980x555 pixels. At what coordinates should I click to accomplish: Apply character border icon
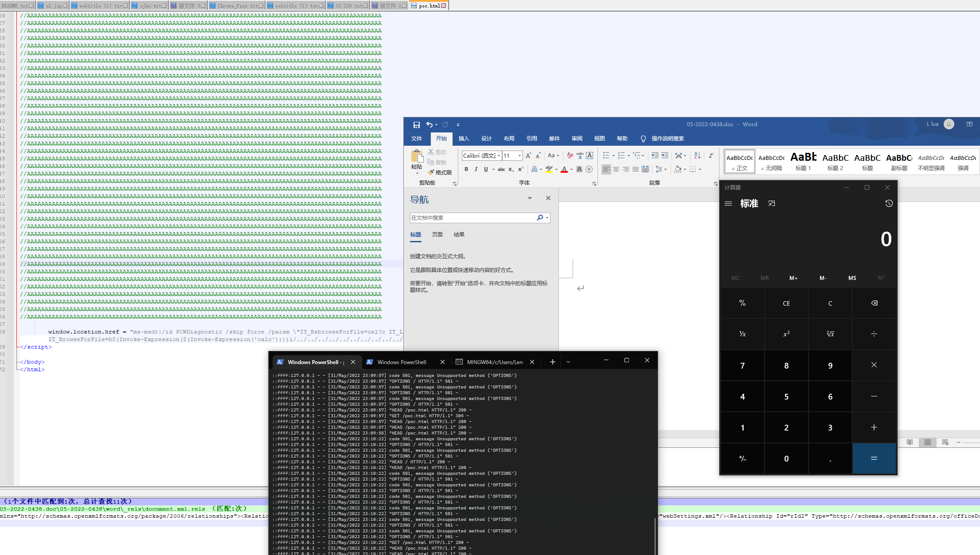tap(590, 155)
